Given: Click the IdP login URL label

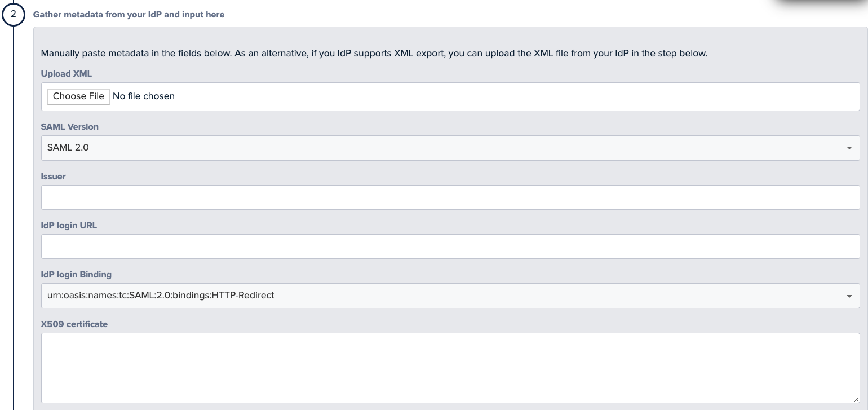Looking at the screenshot, I should (x=69, y=226).
